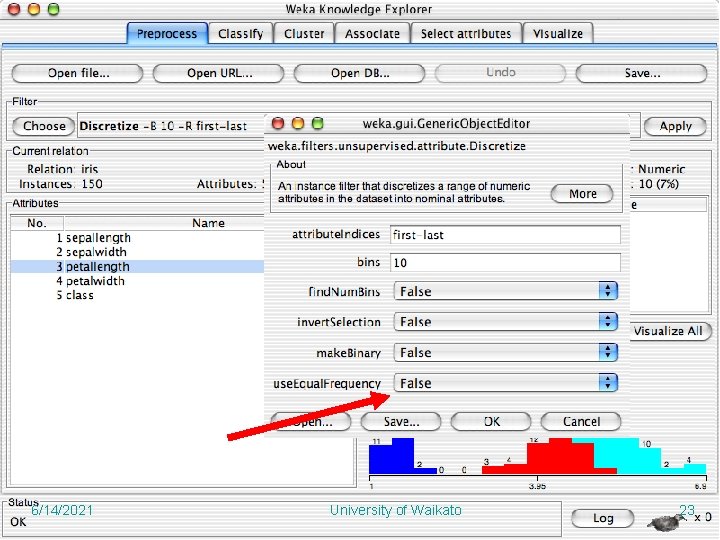
Task: Click the Save... button in the editor dialog
Action: 401,422
